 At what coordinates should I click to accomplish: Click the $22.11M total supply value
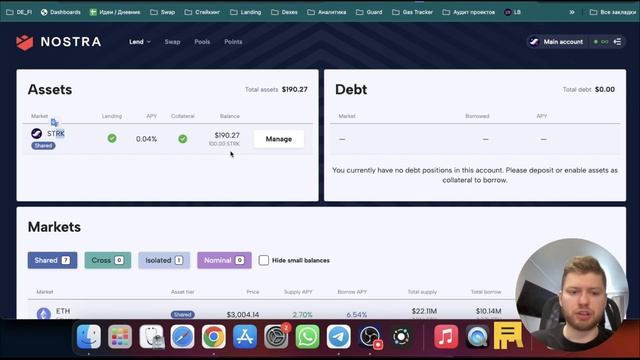(x=424, y=311)
